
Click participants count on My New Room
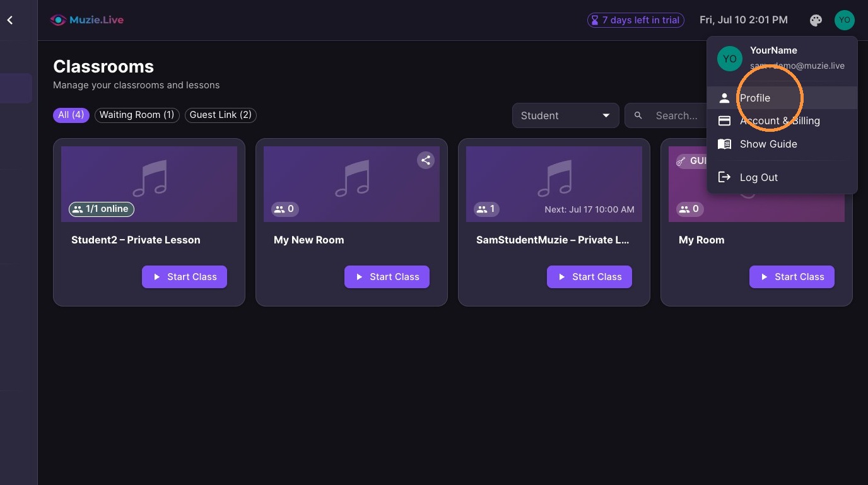[284, 209]
